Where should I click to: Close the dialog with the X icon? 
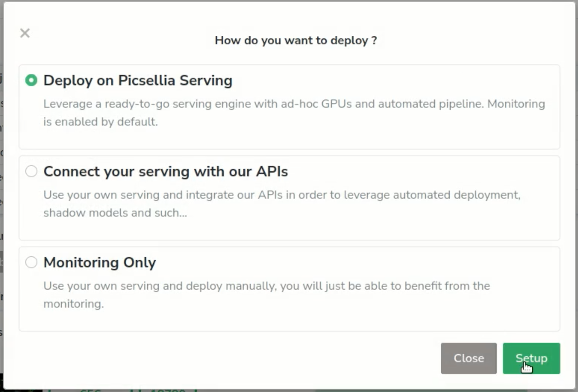(25, 33)
